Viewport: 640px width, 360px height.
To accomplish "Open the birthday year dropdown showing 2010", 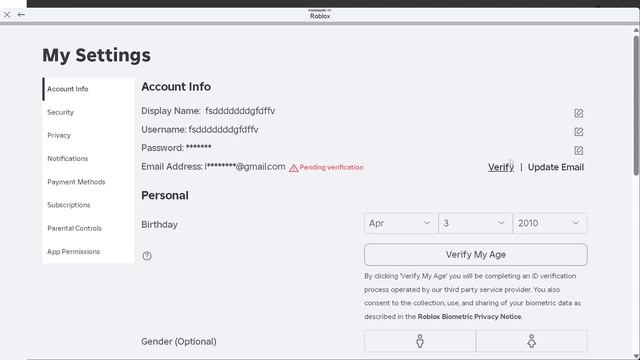I will (550, 223).
